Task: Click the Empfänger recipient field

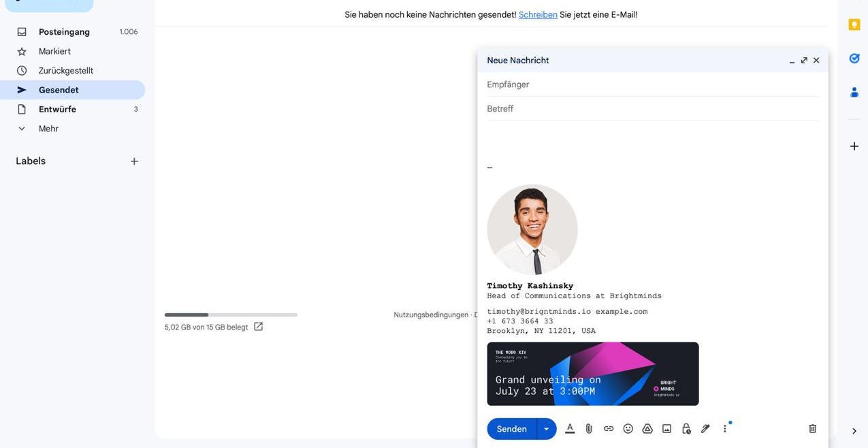Action: (x=653, y=84)
